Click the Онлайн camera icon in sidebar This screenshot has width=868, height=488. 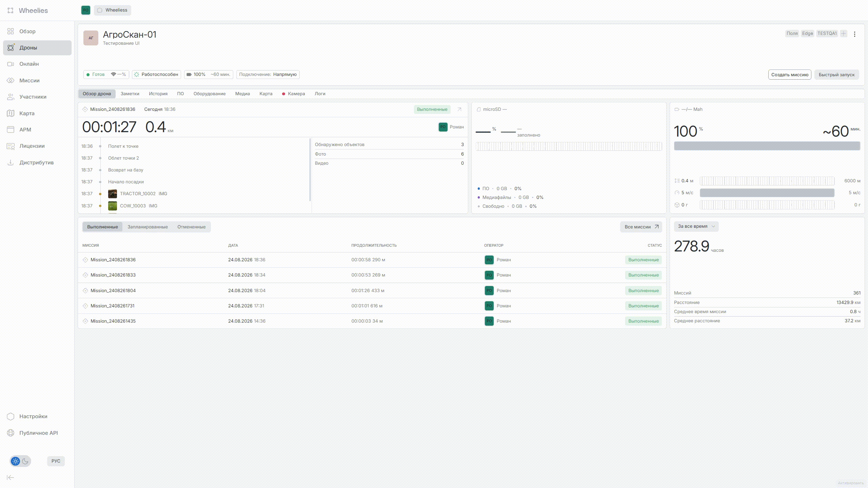(x=11, y=64)
